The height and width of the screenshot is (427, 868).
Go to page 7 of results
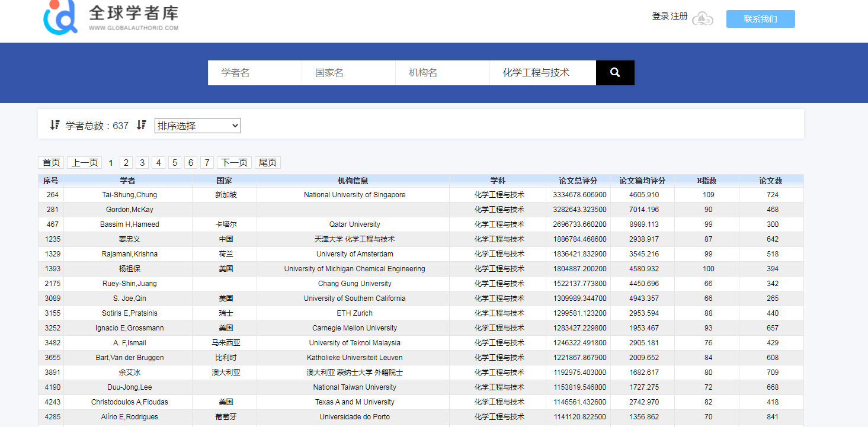click(207, 162)
